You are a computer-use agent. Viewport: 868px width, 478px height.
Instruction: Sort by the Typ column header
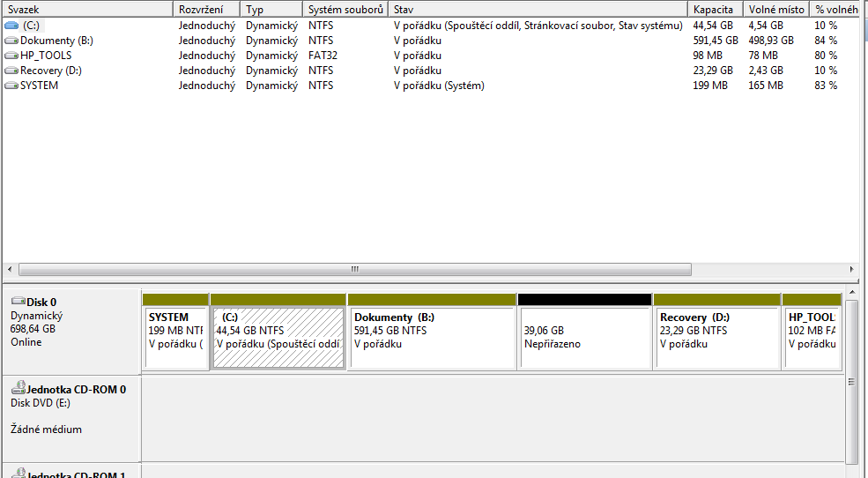pos(271,10)
